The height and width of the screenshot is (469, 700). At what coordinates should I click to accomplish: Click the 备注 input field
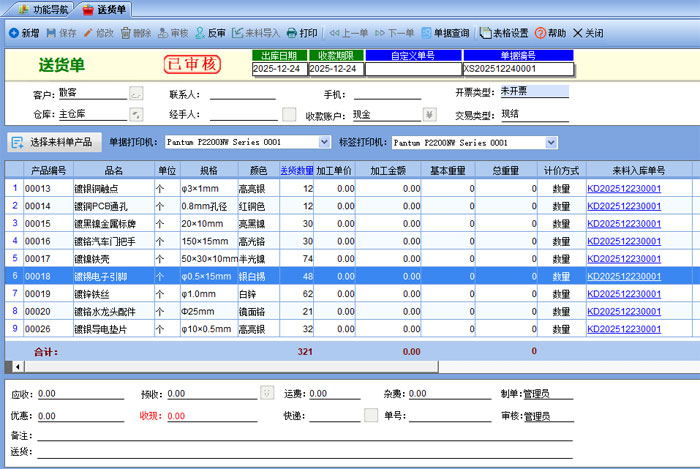tap(300, 436)
